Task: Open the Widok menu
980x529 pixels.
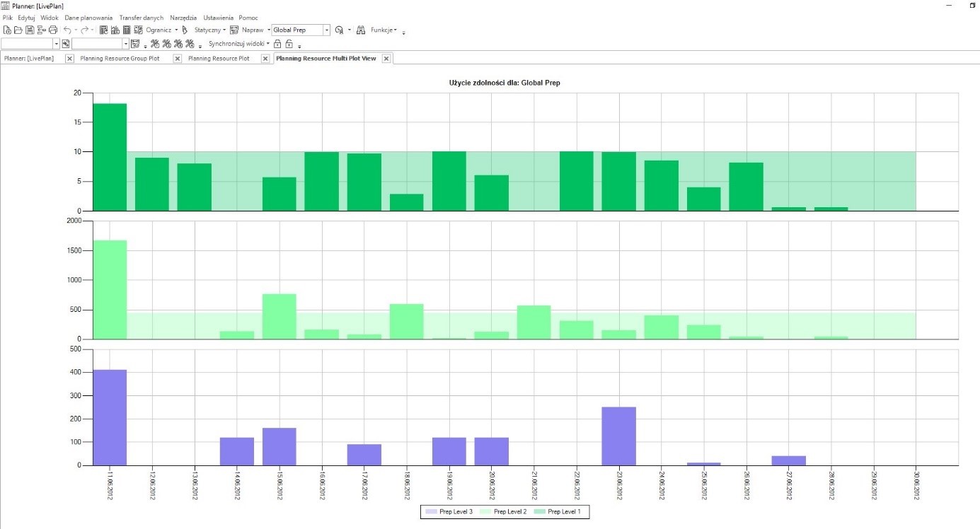Action: tap(50, 17)
